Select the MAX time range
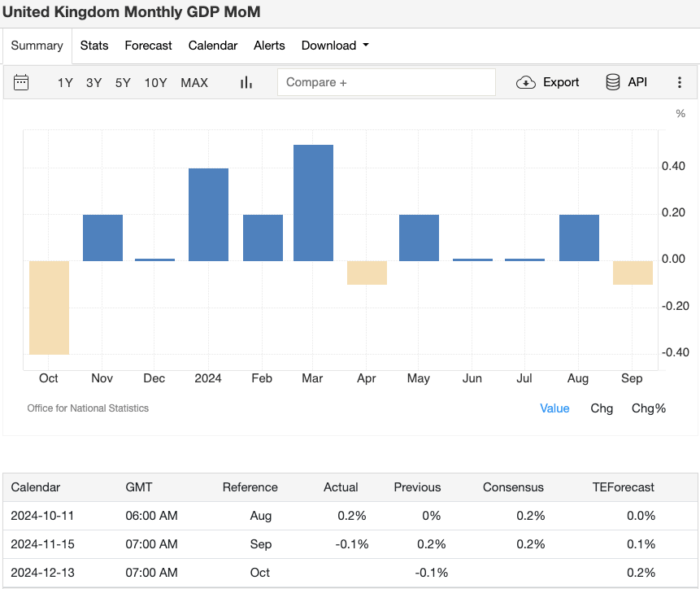 pyautogui.click(x=194, y=82)
